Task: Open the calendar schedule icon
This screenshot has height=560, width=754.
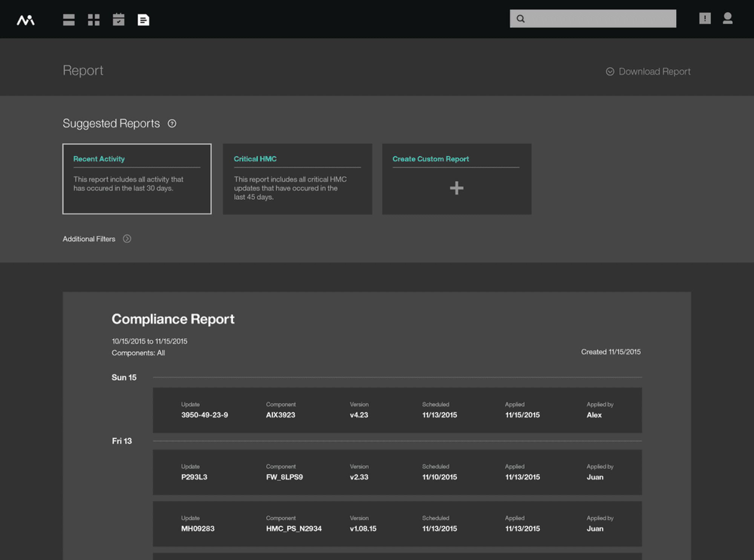Action: click(118, 20)
